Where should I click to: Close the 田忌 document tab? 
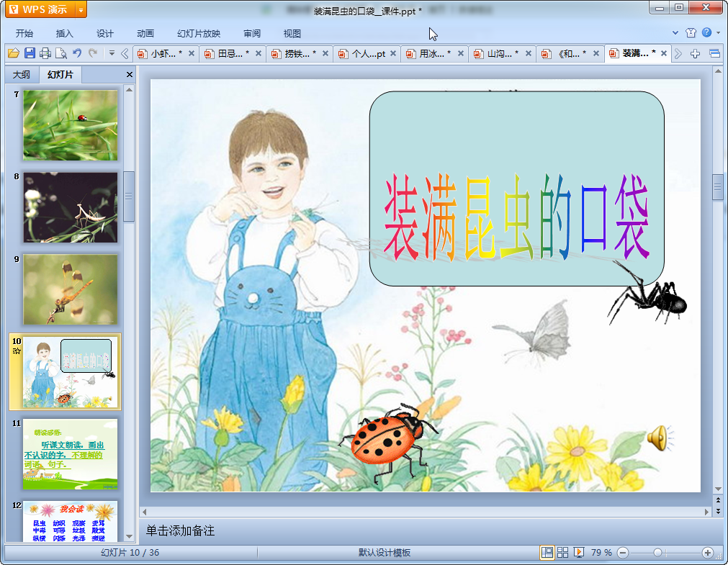[259, 53]
